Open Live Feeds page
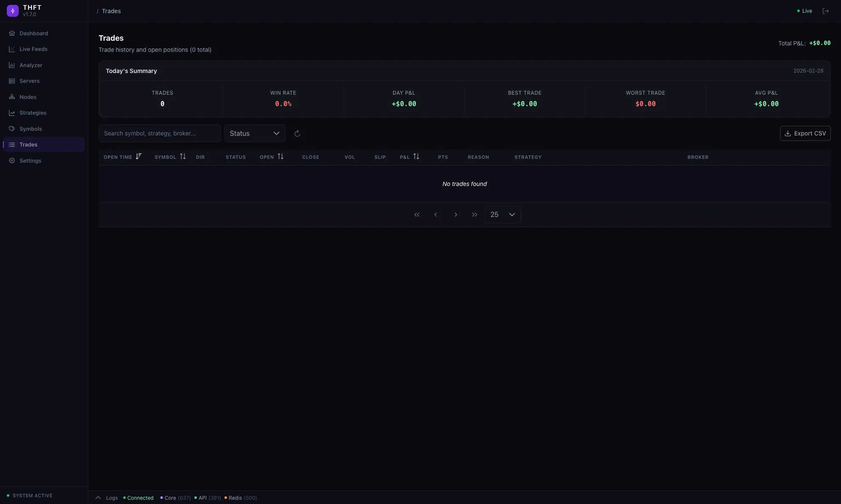 point(33,49)
